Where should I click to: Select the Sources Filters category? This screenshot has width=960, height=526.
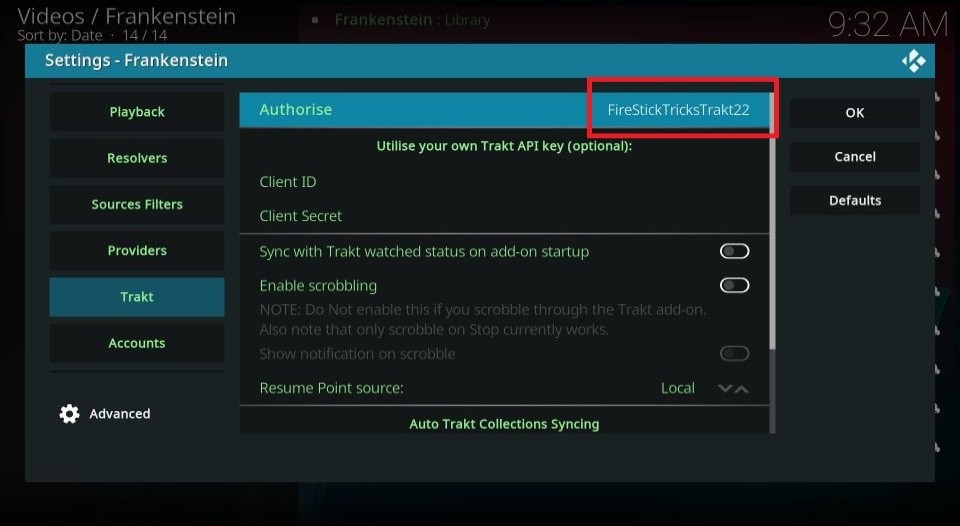pos(137,204)
